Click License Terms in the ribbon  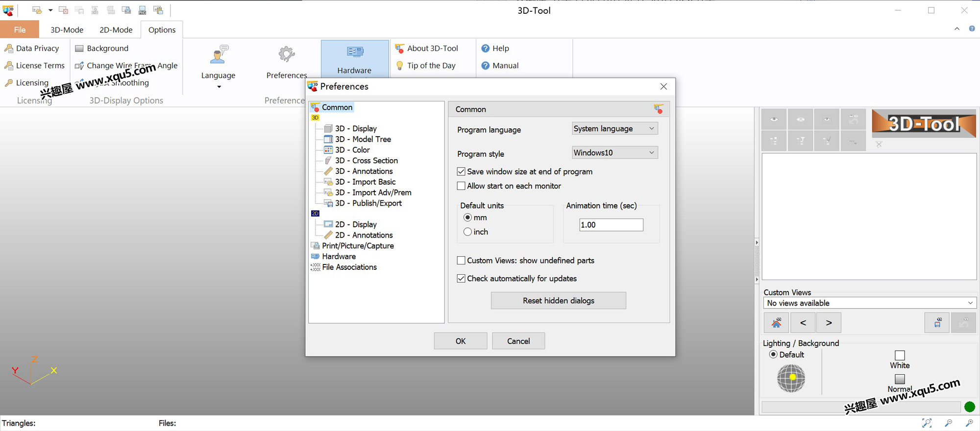click(35, 65)
